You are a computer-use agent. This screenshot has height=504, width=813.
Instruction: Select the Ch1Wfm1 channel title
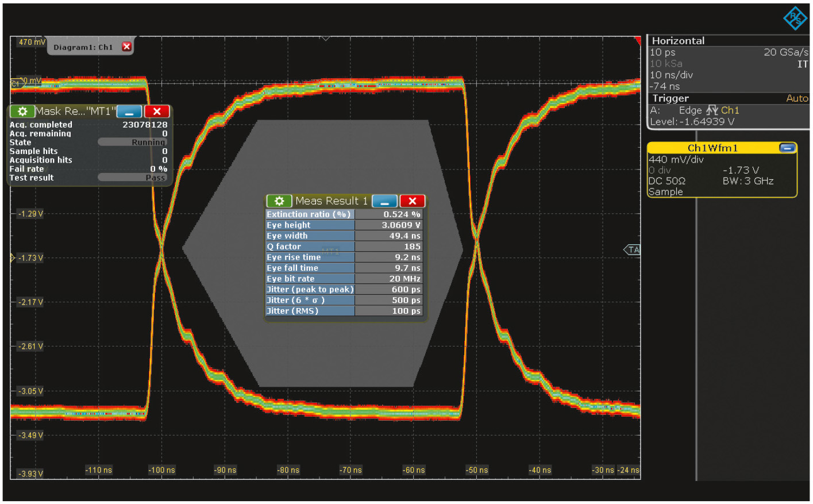pos(712,148)
